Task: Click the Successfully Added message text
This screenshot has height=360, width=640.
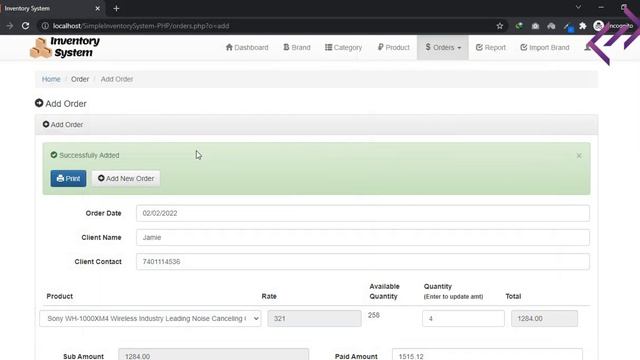Action: [89, 155]
